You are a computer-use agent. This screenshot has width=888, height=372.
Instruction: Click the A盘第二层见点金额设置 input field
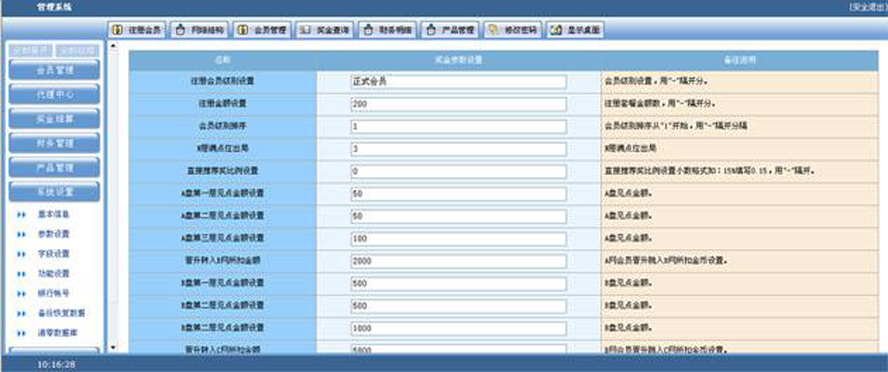[458, 216]
